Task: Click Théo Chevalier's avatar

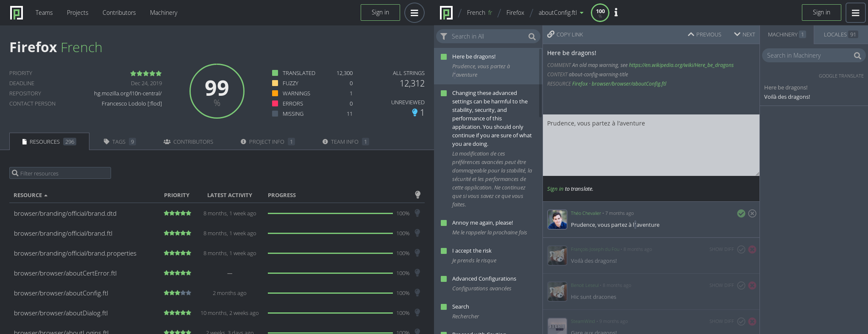Action: [557, 220]
